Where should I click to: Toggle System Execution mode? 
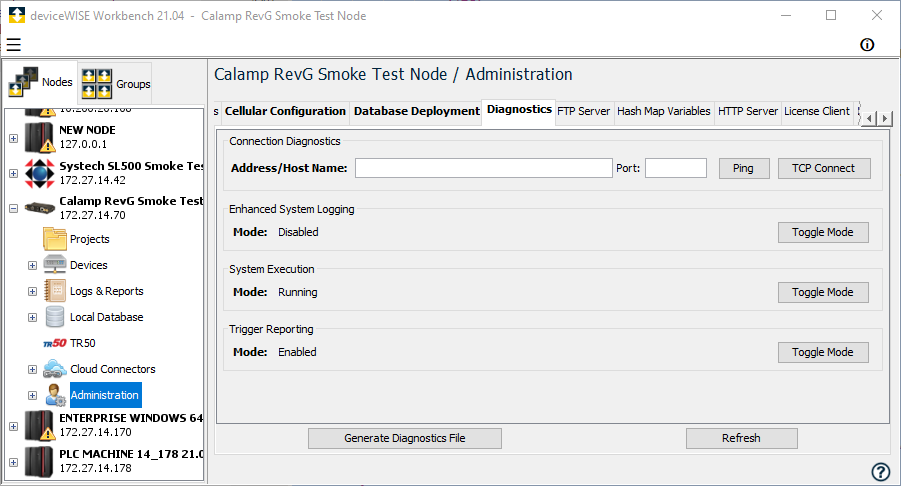coord(823,292)
